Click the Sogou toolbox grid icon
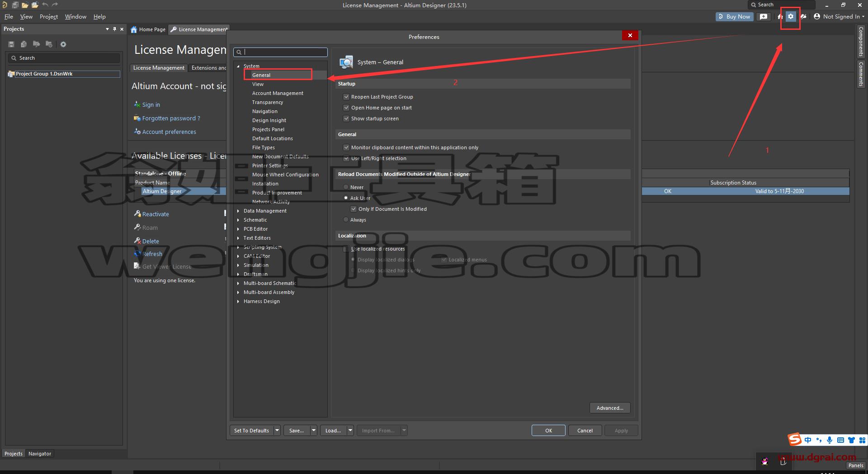This screenshot has height=474, width=868. tap(862, 440)
